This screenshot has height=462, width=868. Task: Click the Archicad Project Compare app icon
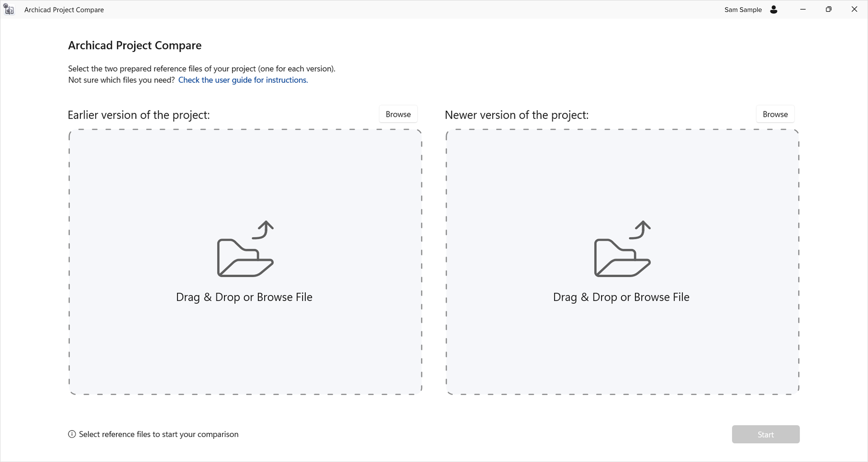[9, 9]
